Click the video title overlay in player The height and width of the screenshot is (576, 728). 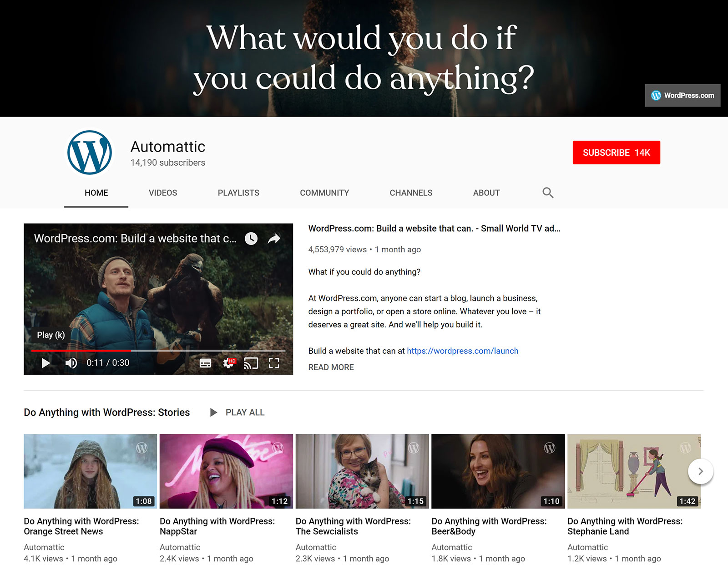(135, 239)
